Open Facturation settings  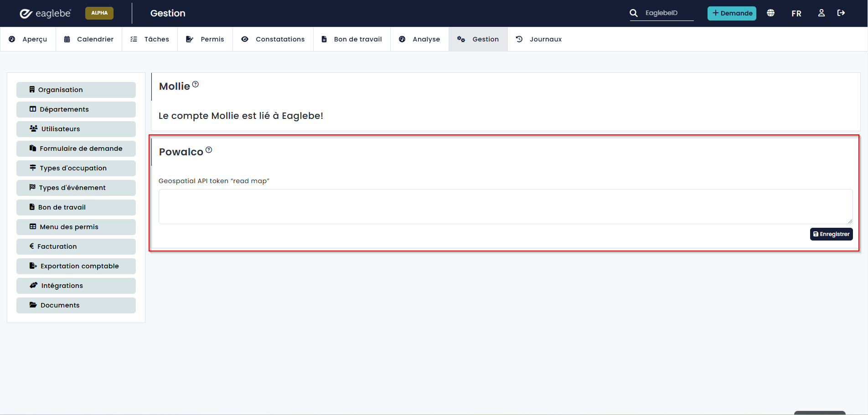[x=76, y=246]
